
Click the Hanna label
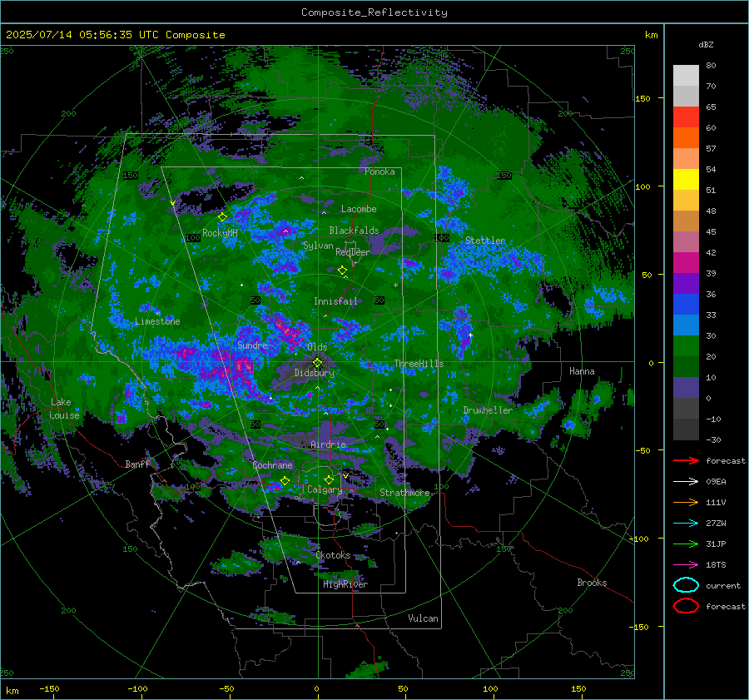582,371
